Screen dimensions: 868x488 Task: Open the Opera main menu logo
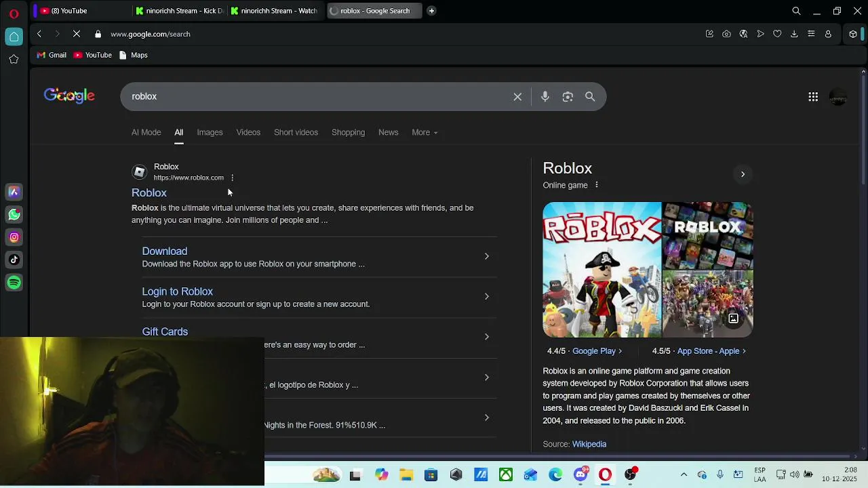(14, 13)
